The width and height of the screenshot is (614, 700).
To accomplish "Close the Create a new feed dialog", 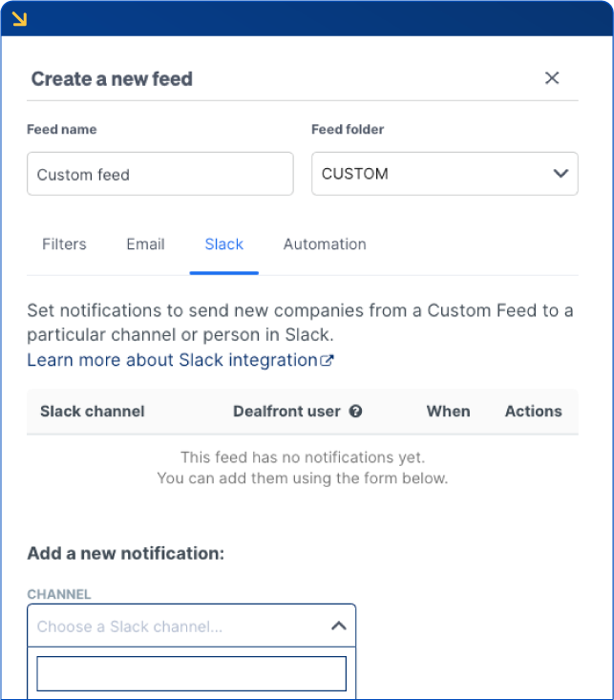I will (552, 78).
